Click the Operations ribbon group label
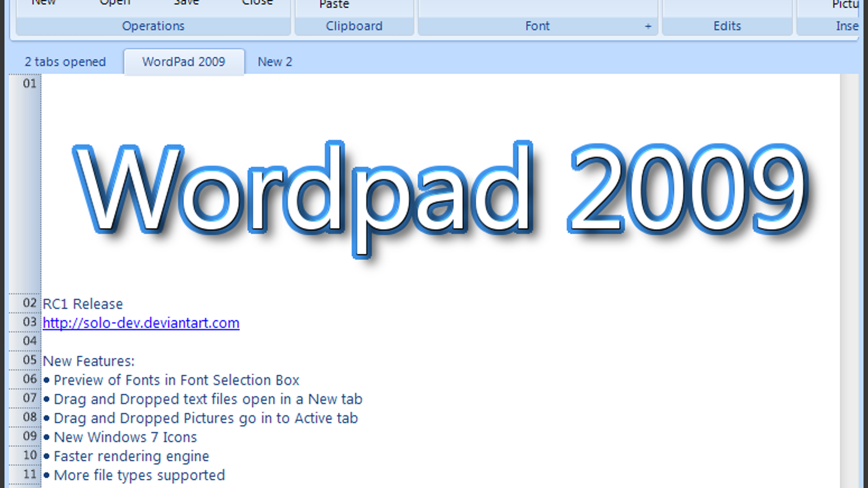The width and height of the screenshot is (868, 488). tap(153, 26)
